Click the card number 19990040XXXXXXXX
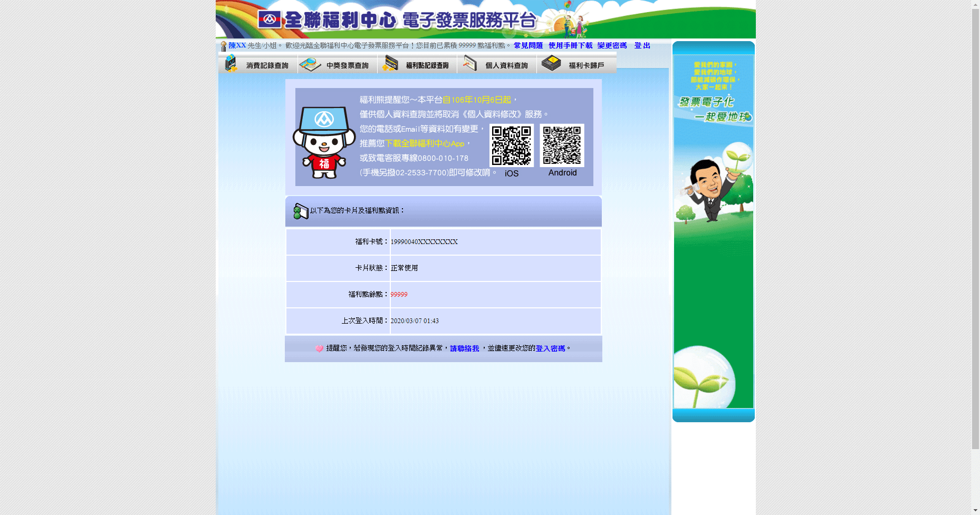 [424, 242]
